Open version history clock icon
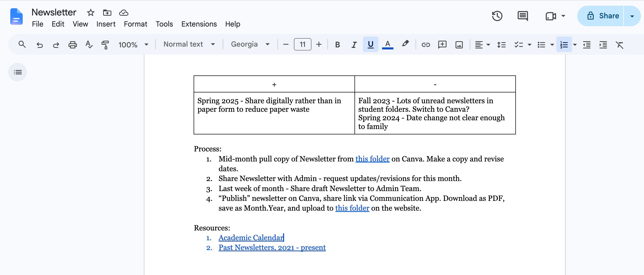Image resolution: width=644 pixels, height=275 pixels. point(497,16)
